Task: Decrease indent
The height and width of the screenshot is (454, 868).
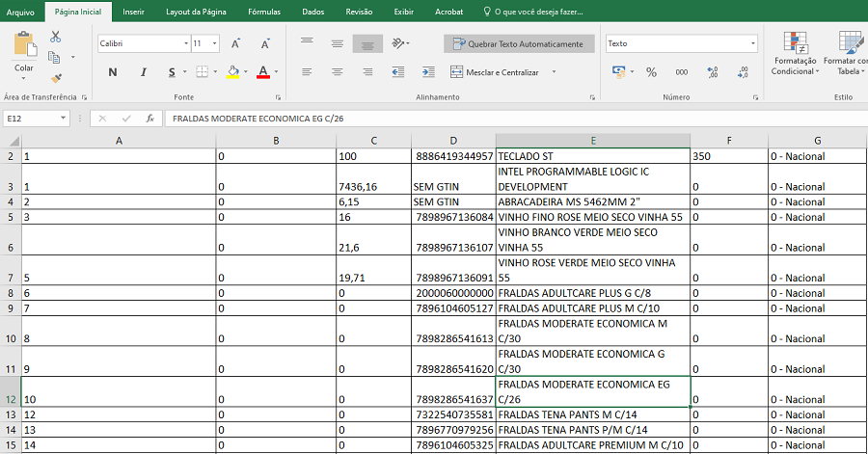Action: point(398,72)
